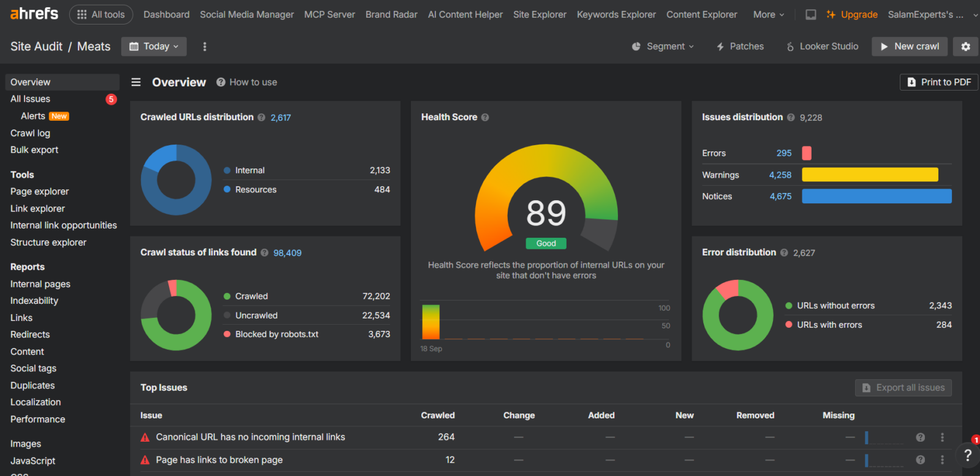The image size is (980, 476).
Task: Open AI Content Helper
Action: point(466,15)
